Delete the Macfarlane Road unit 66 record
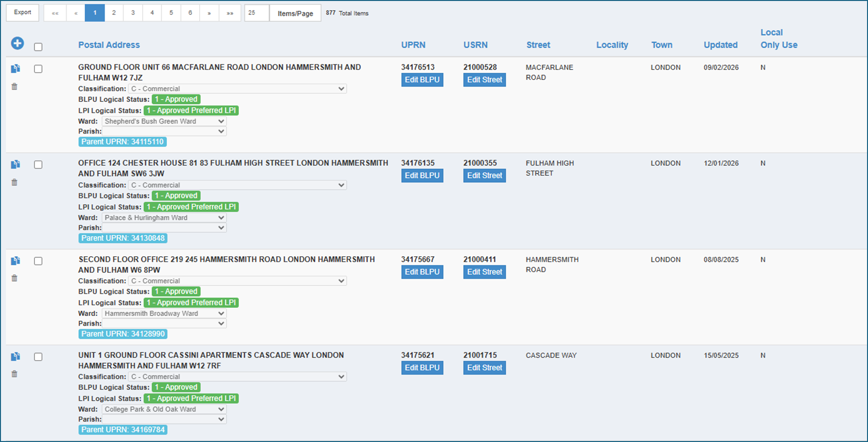The width and height of the screenshot is (868, 442). pyautogui.click(x=14, y=87)
